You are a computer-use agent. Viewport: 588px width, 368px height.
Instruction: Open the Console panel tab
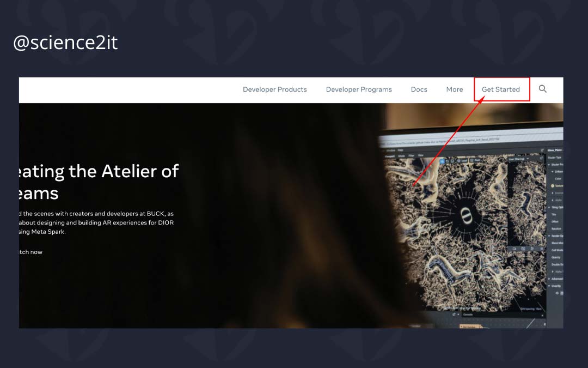[468, 315]
